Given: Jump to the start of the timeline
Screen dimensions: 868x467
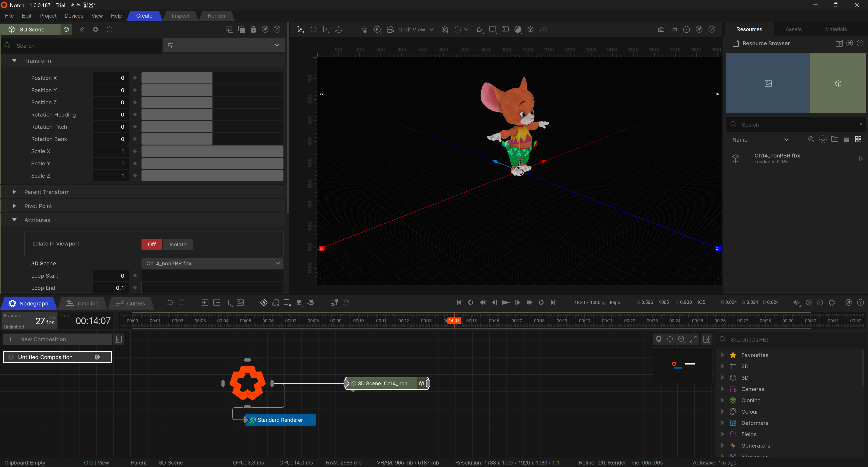Looking at the screenshot, I should tap(459, 303).
